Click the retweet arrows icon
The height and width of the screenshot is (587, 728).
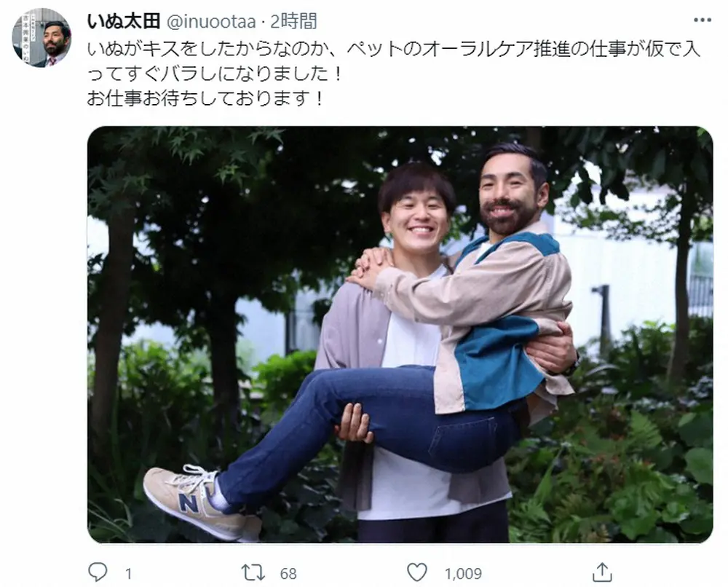pyautogui.click(x=253, y=572)
